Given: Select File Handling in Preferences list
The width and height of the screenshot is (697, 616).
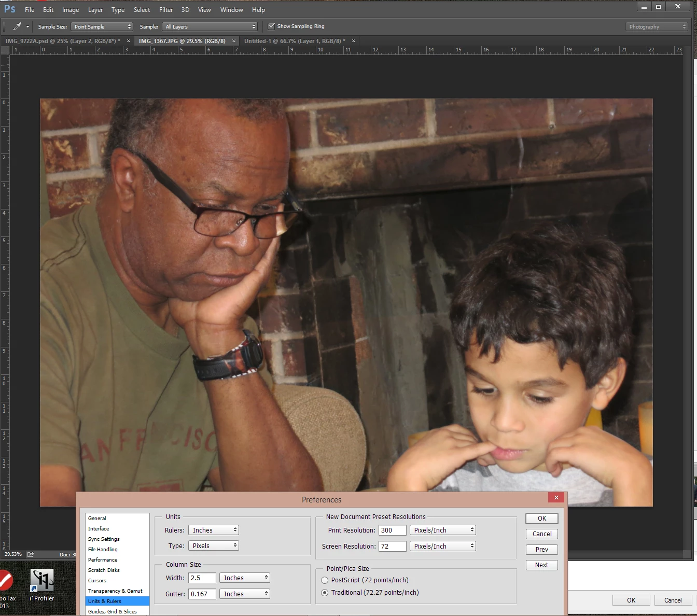Looking at the screenshot, I should [117, 550].
